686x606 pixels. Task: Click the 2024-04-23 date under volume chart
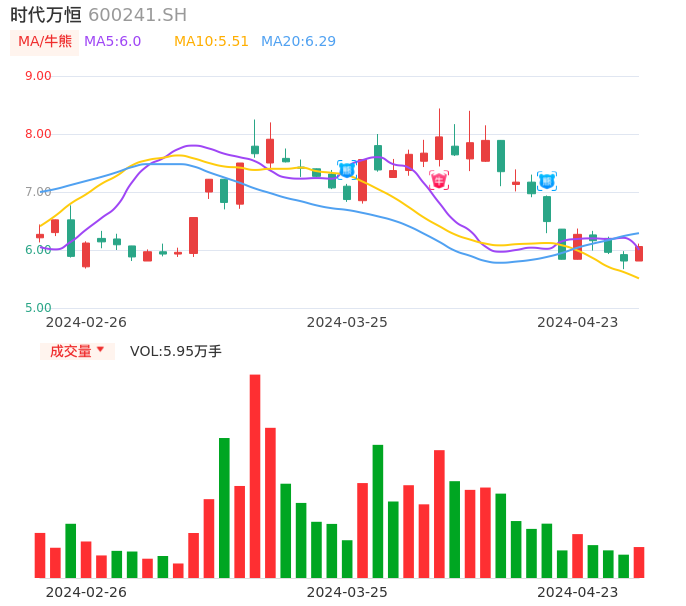(x=577, y=592)
